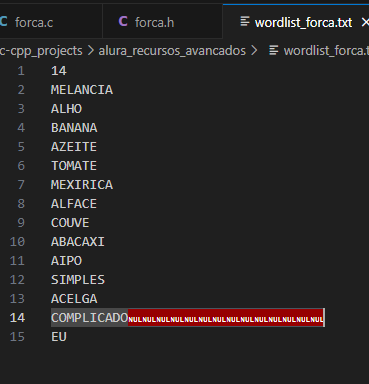This screenshot has width=369, height=384.
Task: Expand breadcrumb chevron after c-cpp_projects
Action: [91, 51]
